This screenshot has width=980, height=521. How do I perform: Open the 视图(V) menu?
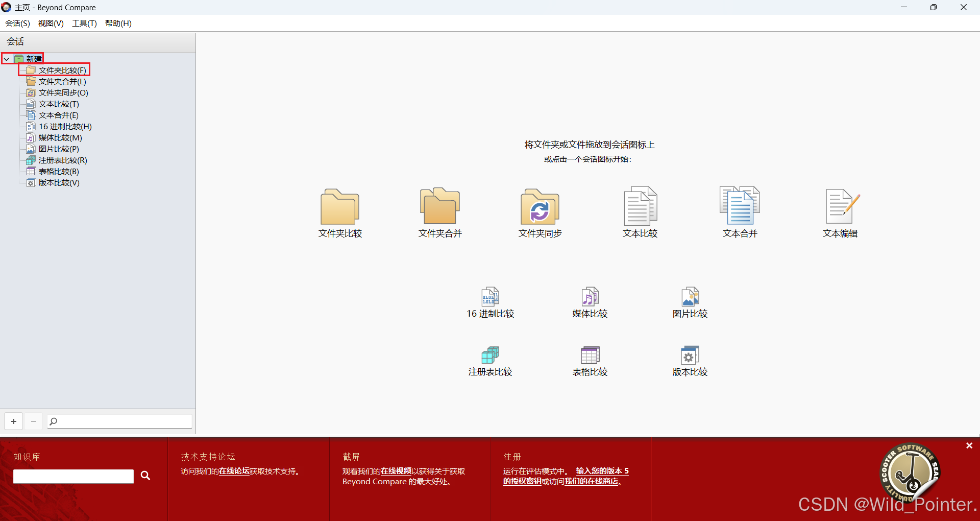coord(51,23)
